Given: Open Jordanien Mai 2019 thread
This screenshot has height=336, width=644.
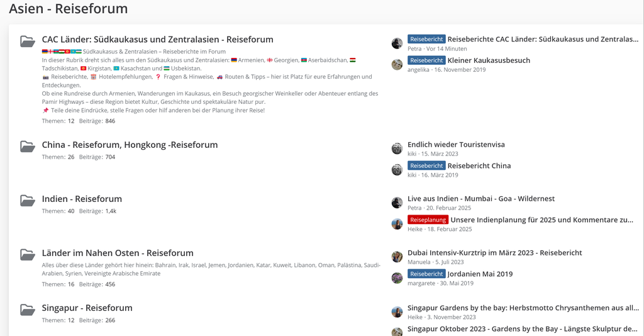Looking at the screenshot, I should click(x=480, y=274).
